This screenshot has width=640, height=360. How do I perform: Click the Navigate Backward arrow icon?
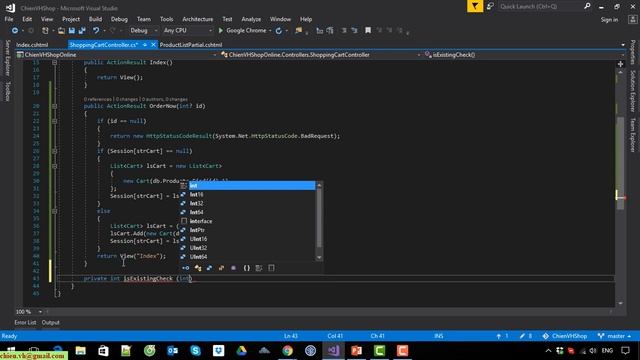(15, 31)
